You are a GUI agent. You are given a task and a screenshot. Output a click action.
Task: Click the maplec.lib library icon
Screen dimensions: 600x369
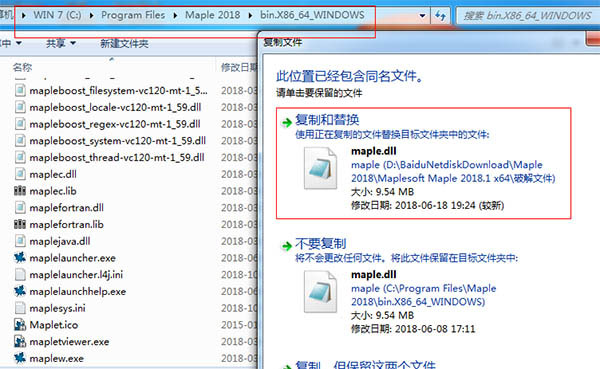[x=20, y=191]
